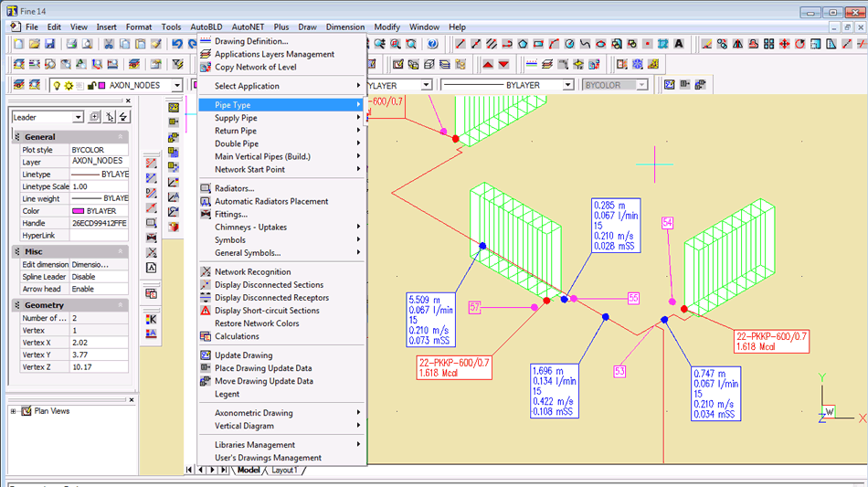The width and height of the screenshot is (868, 487).
Task: Collapse the Geometry properties section
Action: pos(120,305)
